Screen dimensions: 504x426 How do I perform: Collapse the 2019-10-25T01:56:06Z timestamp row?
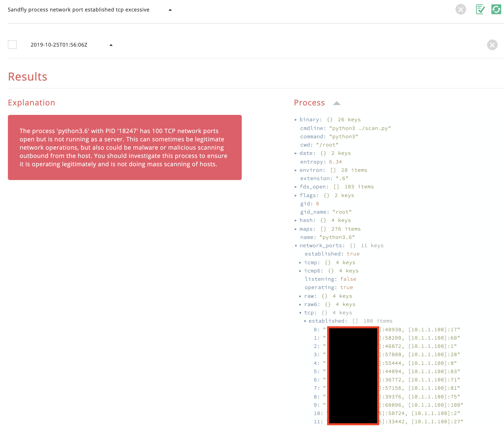tap(111, 45)
